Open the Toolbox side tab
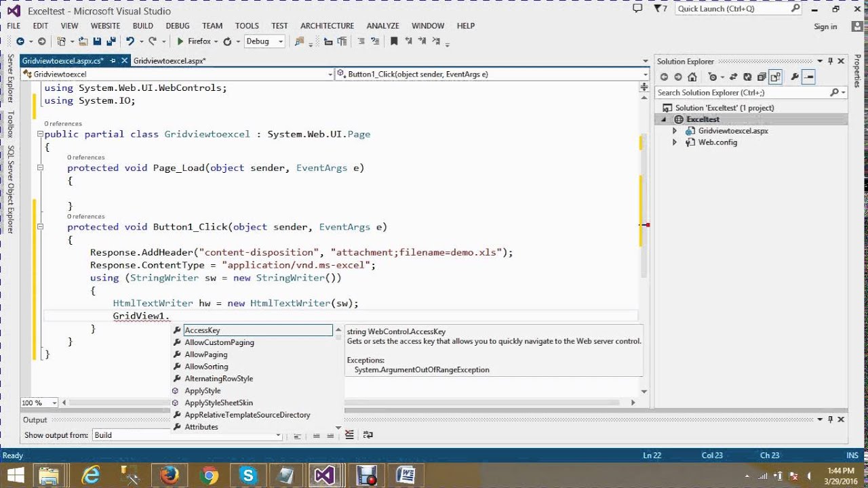Viewport: 868px width, 488px height. 10,124
